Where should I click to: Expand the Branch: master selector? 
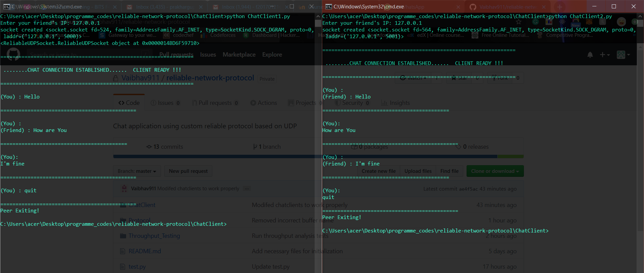[137, 171]
